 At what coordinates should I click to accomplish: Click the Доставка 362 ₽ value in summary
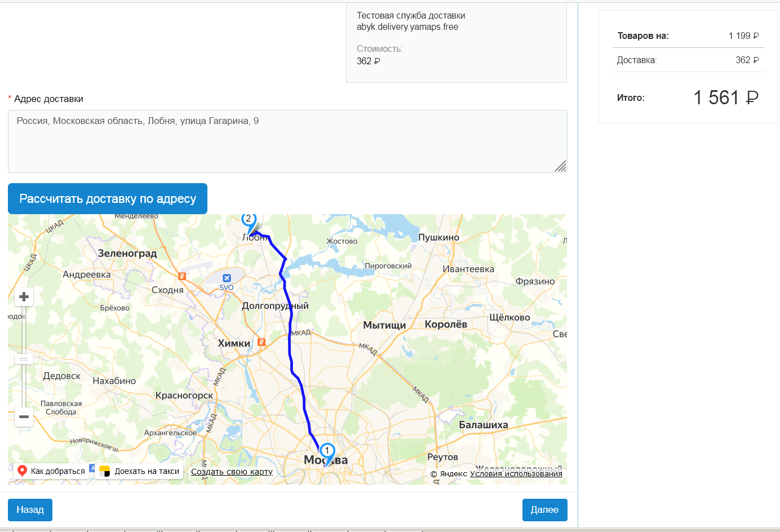(x=747, y=60)
